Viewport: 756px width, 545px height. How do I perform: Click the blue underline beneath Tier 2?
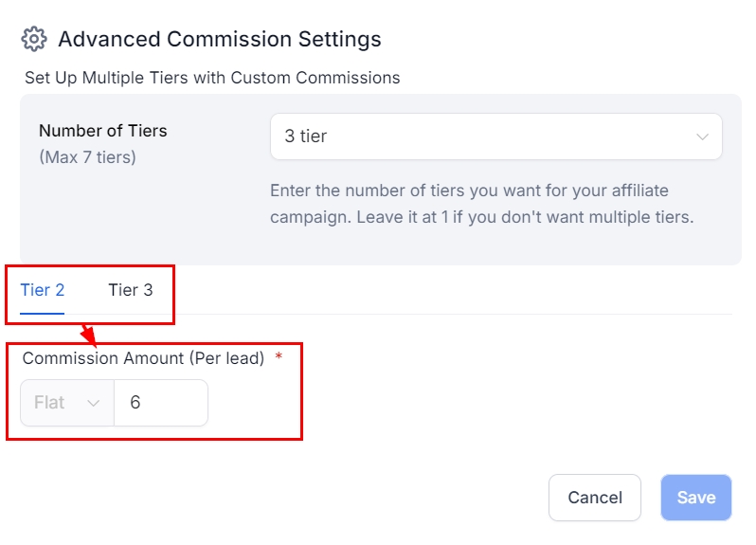pos(43,313)
